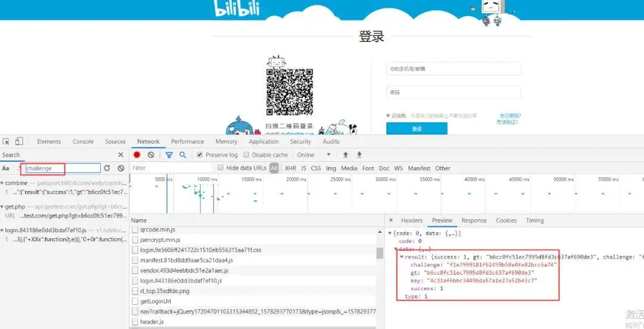Filter requests by CSS type

316,168
